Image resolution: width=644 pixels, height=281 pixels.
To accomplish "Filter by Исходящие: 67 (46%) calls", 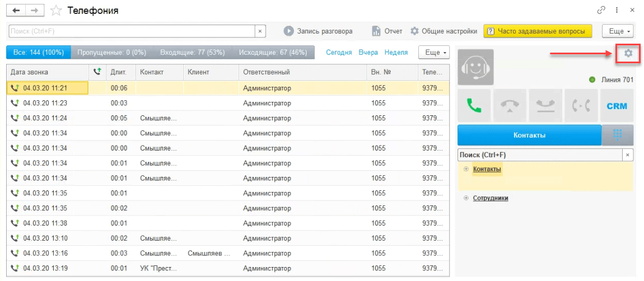I will click(x=273, y=53).
